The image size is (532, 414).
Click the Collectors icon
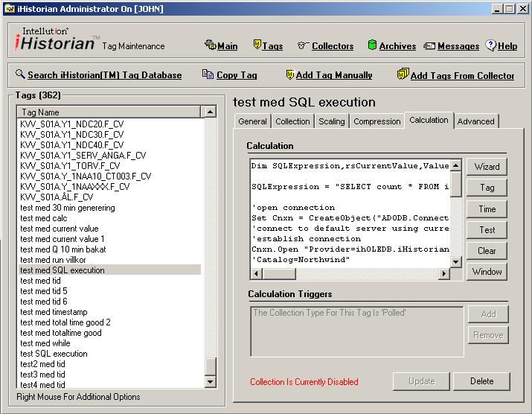(x=303, y=45)
